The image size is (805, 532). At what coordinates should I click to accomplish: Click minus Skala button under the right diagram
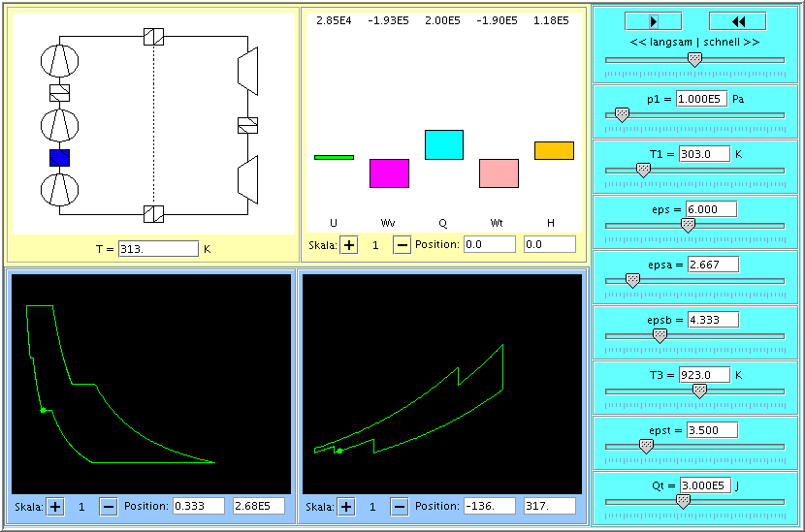400,507
